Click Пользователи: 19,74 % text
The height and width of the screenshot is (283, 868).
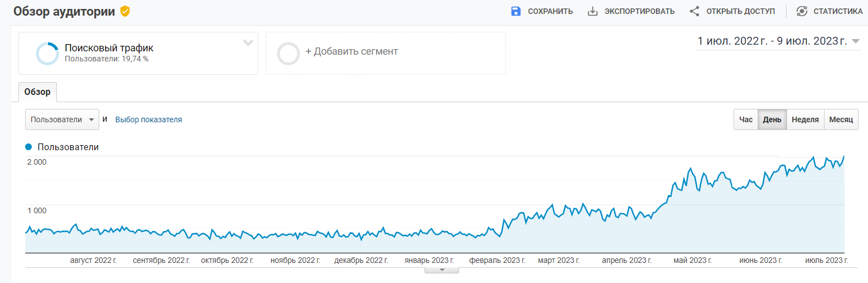click(107, 58)
